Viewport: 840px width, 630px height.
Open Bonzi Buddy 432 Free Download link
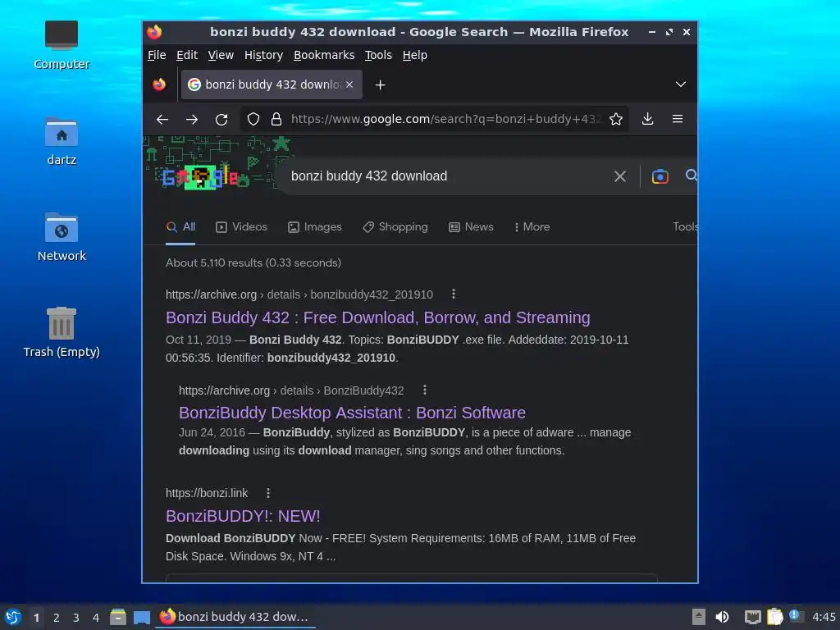377,317
